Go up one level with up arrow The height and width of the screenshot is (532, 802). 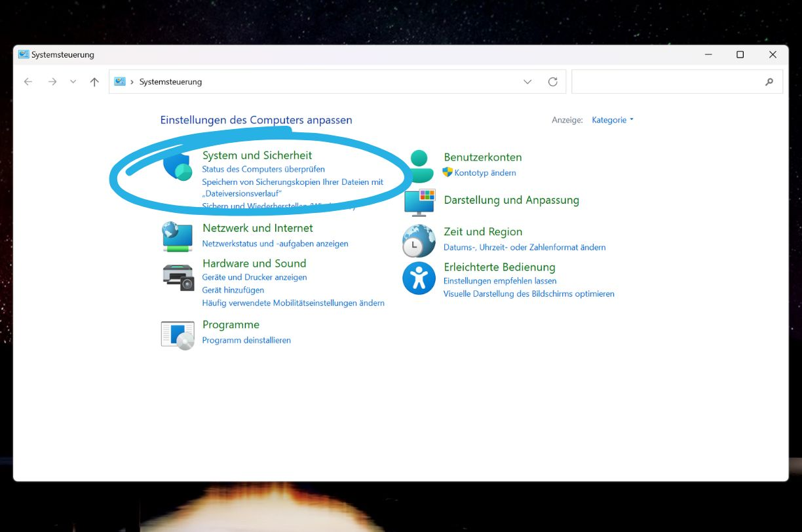pyautogui.click(x=94, y=82)
